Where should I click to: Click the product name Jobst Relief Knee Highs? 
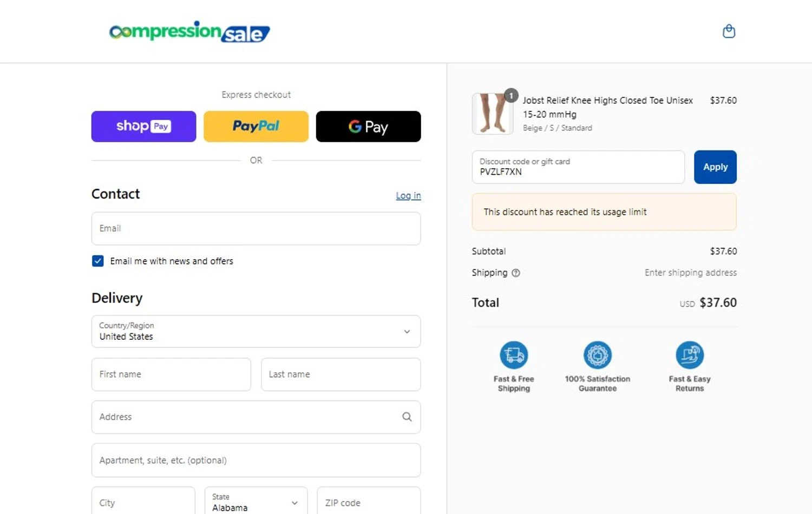(607, 107)
